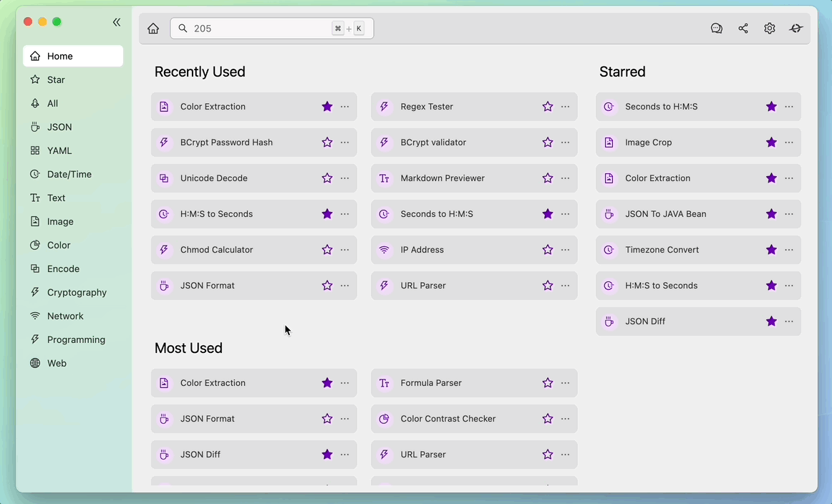832x504 pixels.
Task: Open the Formula Parser tool in Most Used
Action: (x=474, y=383)
